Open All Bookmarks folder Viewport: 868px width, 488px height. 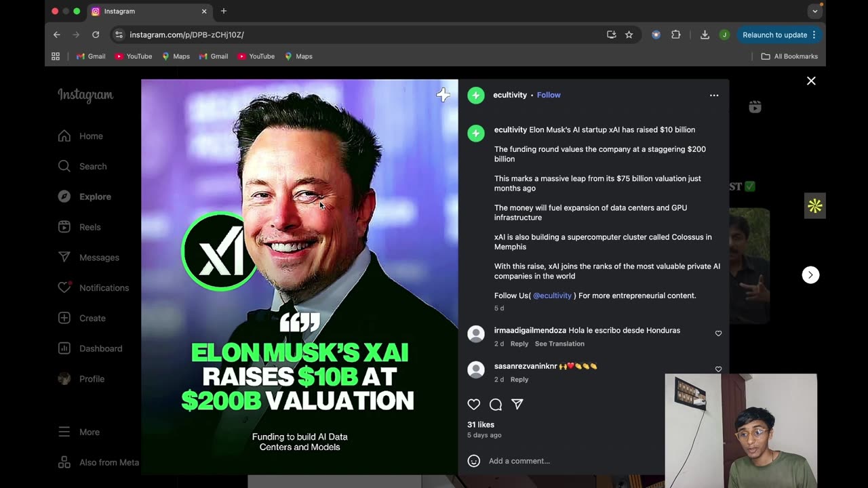[x=789, y=56]
